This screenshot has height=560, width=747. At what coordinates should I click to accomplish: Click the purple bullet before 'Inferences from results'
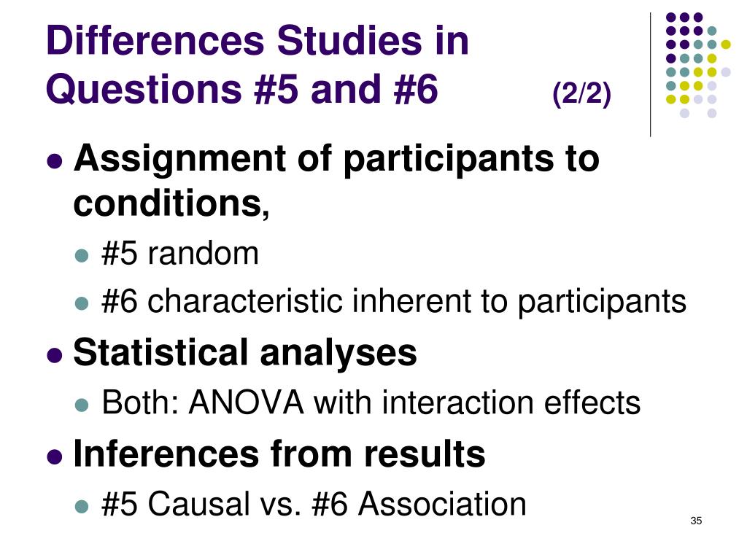[55, 456]
